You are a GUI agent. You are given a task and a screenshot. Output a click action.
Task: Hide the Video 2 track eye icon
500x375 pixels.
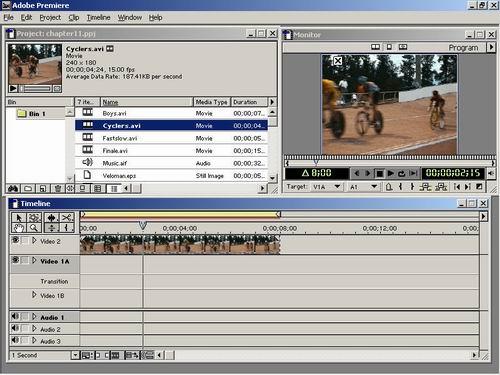coord(15,240)
